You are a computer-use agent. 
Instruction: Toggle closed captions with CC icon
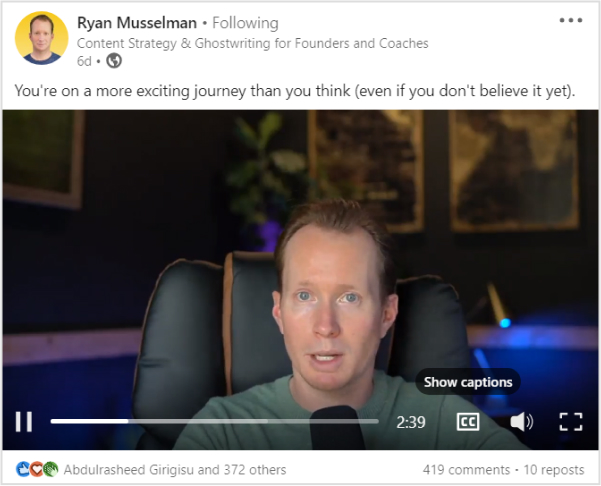(468, 422)
